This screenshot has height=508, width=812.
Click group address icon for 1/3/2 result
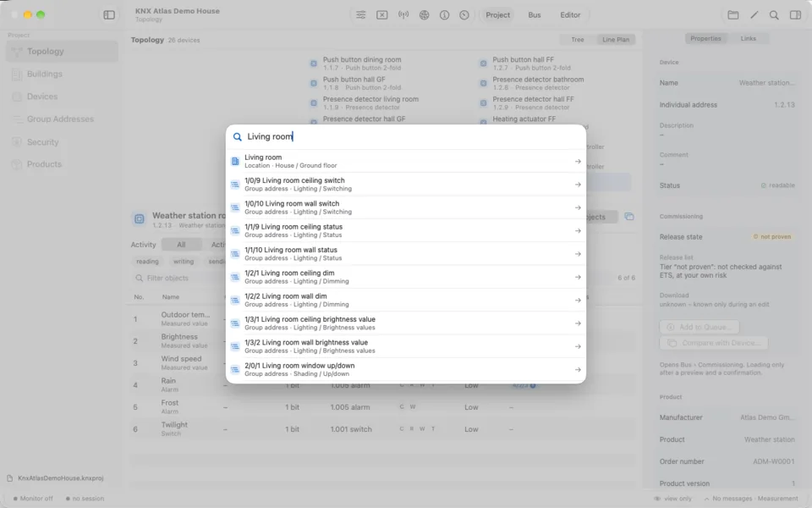[235, 346]
